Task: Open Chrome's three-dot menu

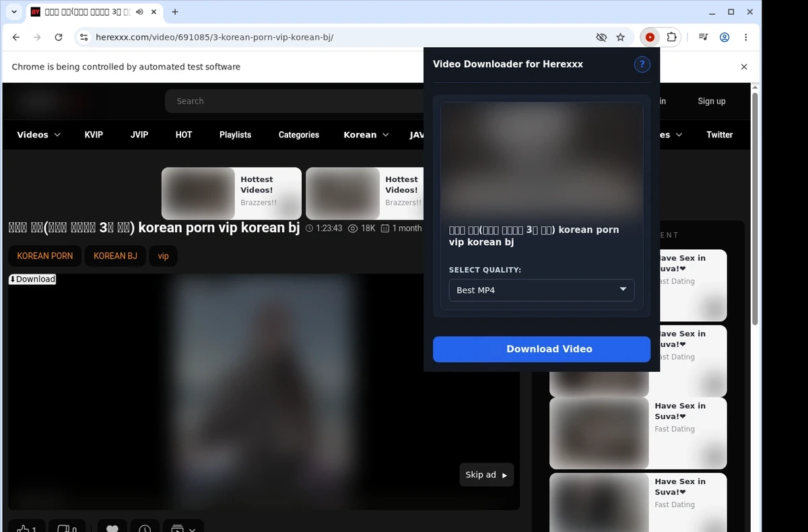Action: pos(746,38)
